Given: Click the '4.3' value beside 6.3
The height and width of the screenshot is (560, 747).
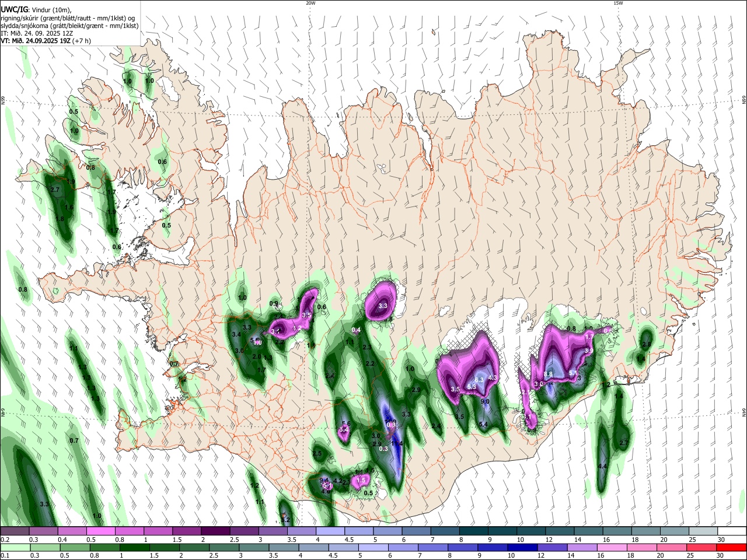Looking at the screenshot, I should [x=492, y=378].
